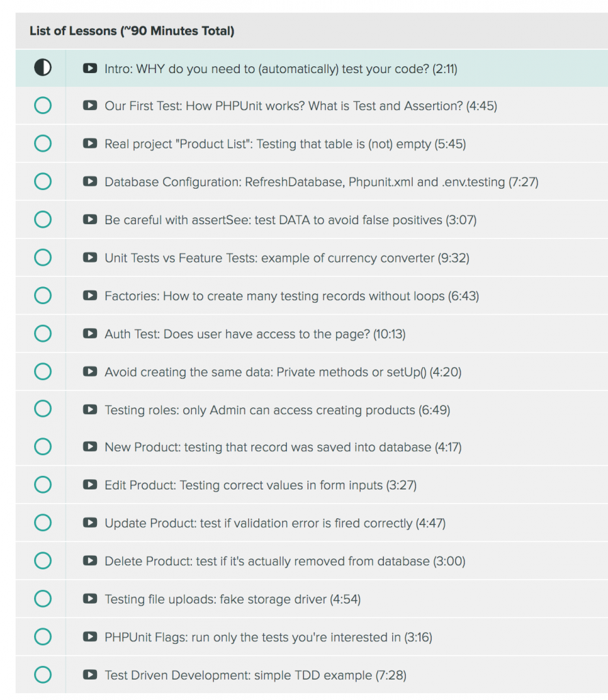Click video icon next to Testing roles lesson
The image size is (608, 700).
point(89,409)
